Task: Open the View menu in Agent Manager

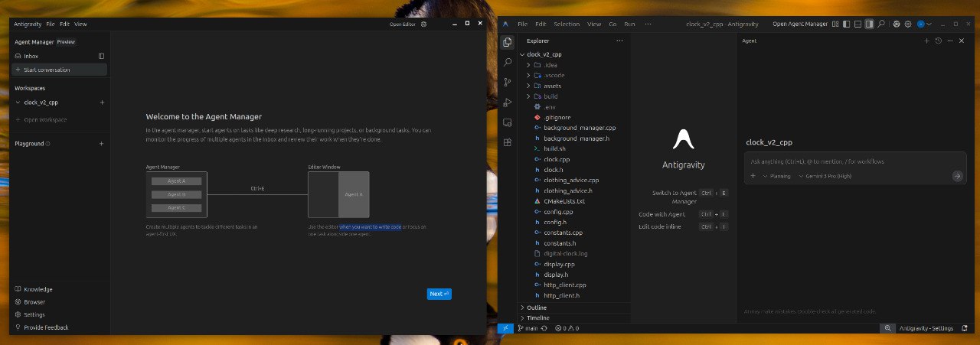Action: click(x=80, y=24)
